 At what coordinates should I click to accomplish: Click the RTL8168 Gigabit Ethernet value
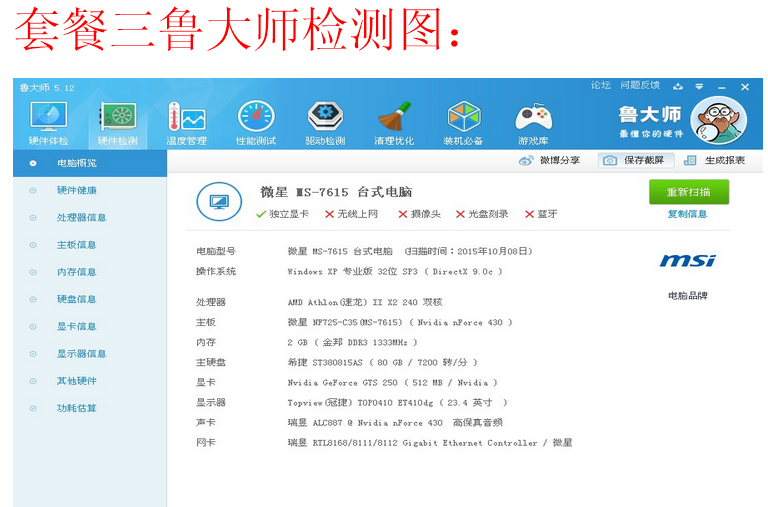[430, 443]
